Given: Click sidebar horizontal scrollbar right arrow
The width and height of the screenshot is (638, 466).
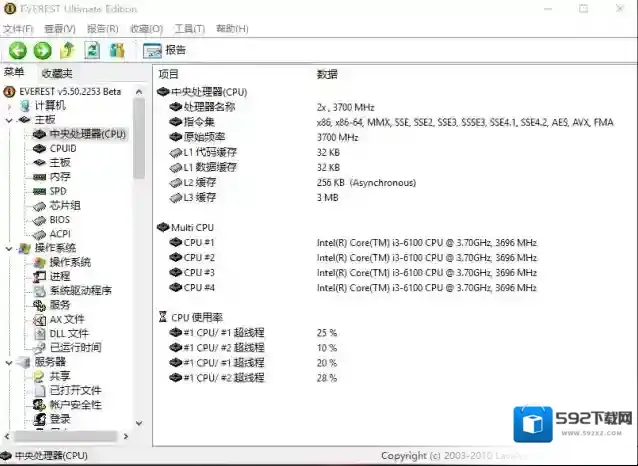Looking at the screenshot, I should (126, 438).
